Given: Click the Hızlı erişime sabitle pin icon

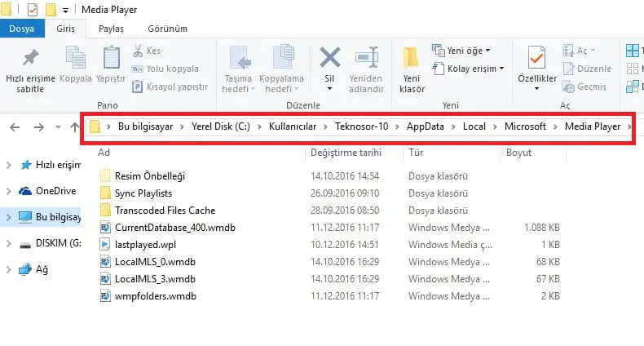Looking at the screenshot, I should pyautogui.click(x=30, y=58).
